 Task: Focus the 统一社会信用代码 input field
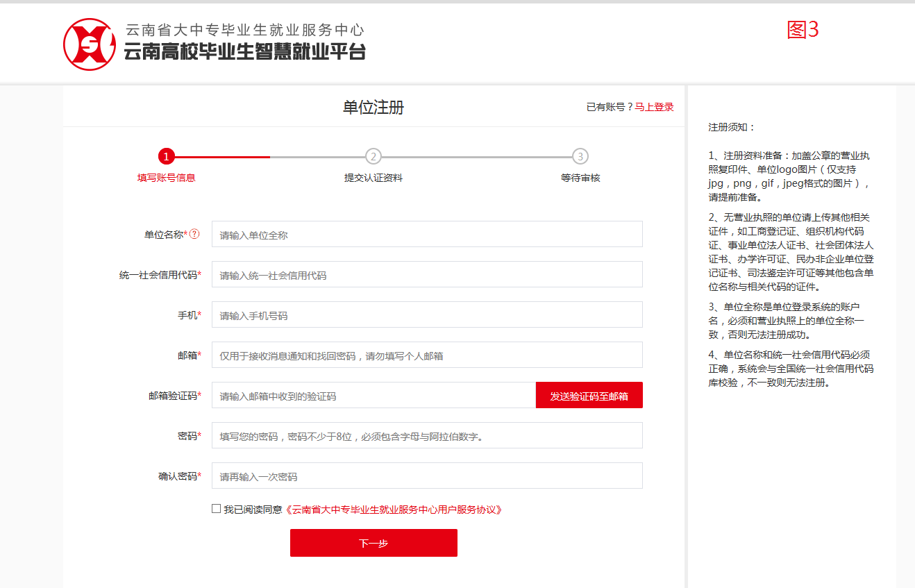427,275
